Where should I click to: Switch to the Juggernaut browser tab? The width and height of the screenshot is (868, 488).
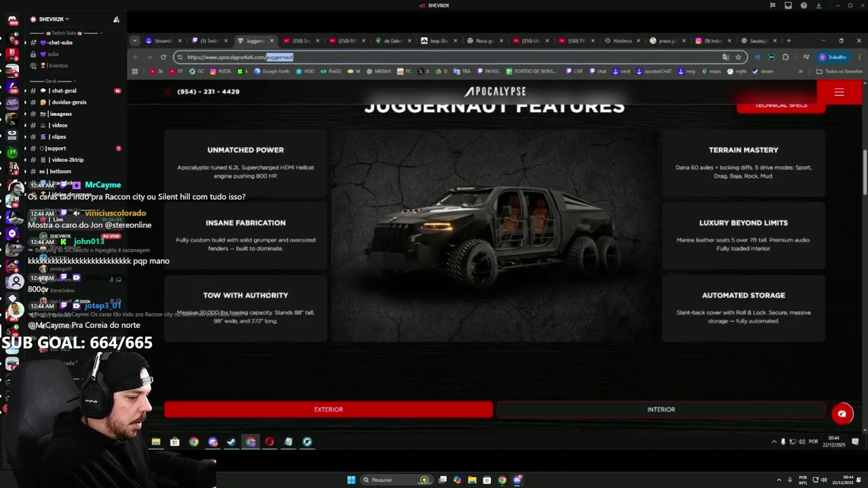255,41
